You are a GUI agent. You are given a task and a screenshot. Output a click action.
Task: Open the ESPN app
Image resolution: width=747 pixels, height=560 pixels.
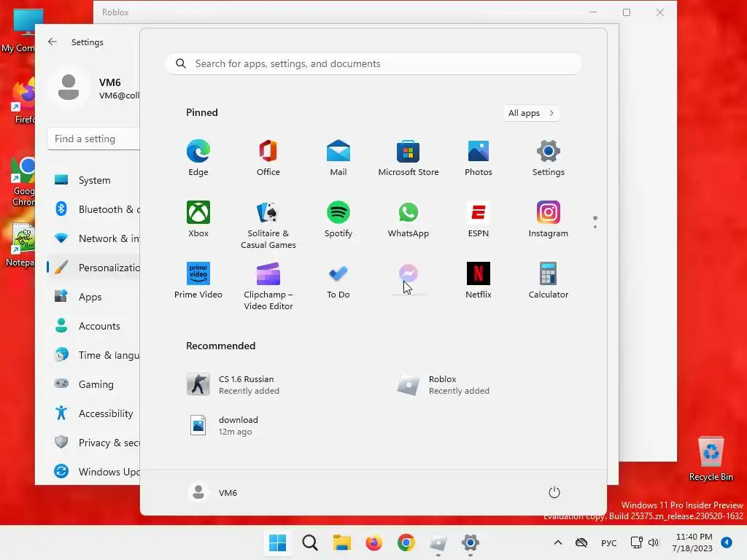[479, 219]
